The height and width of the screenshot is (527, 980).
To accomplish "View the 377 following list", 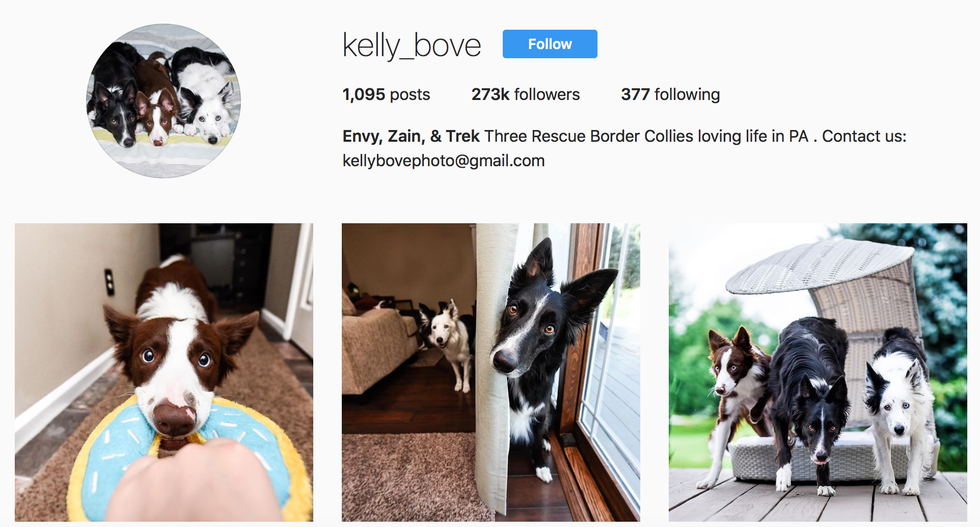I will (x=670, y=94).
